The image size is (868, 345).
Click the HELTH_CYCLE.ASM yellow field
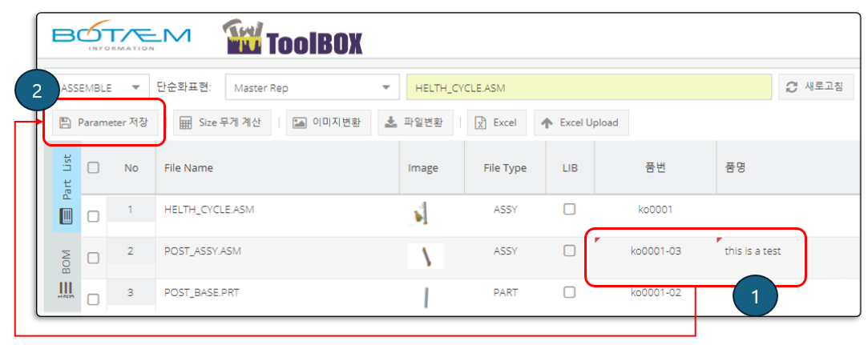click(x=589, y=88)
